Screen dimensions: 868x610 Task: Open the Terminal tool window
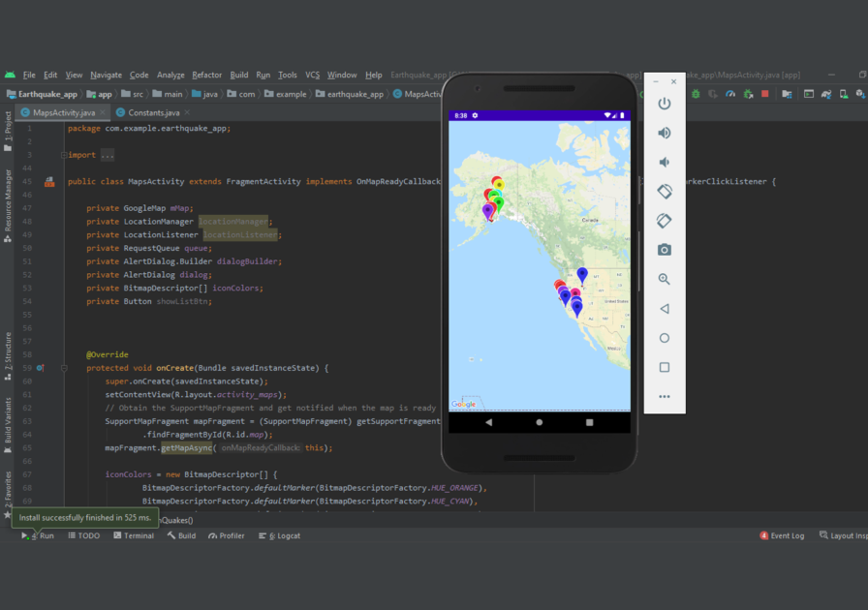[x=134, y=535]
